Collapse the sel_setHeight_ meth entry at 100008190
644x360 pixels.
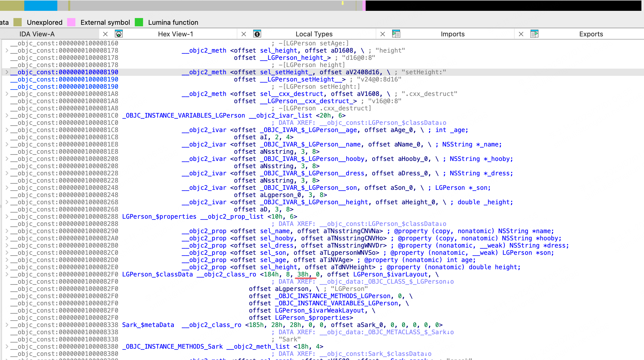tap(7, 72)
